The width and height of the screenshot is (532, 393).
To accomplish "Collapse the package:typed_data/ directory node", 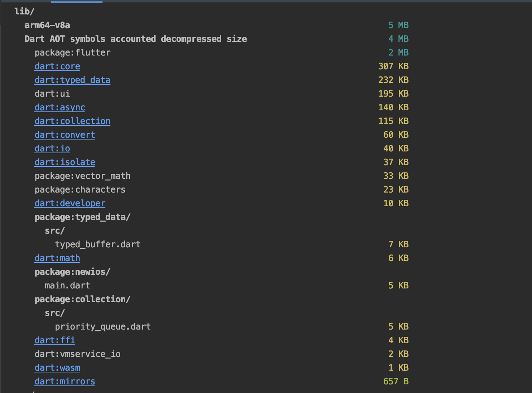I will click(x=82, y=217).
